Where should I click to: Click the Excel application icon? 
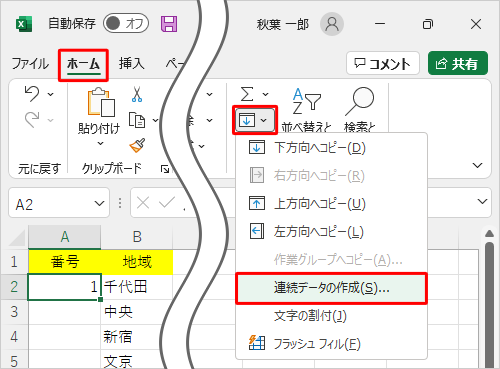[24, 24]
